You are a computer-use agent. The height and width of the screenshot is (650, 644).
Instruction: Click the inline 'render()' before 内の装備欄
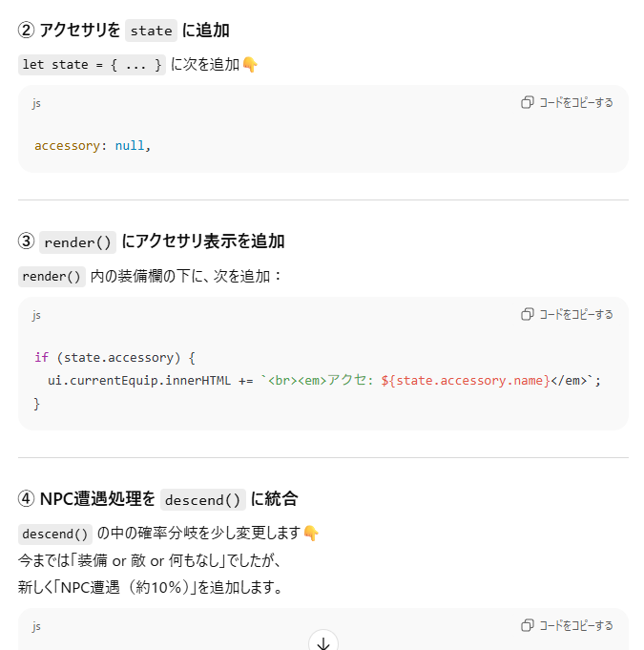(x=52, y=277)
